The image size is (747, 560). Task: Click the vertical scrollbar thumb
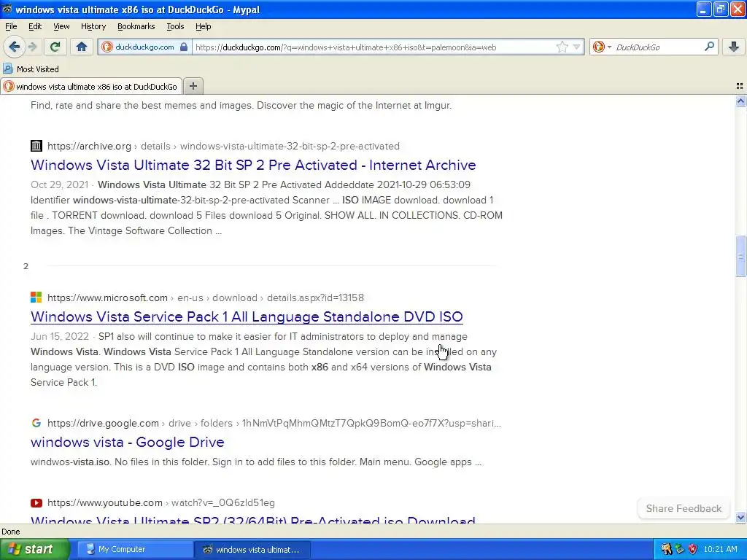click(740, 256)
